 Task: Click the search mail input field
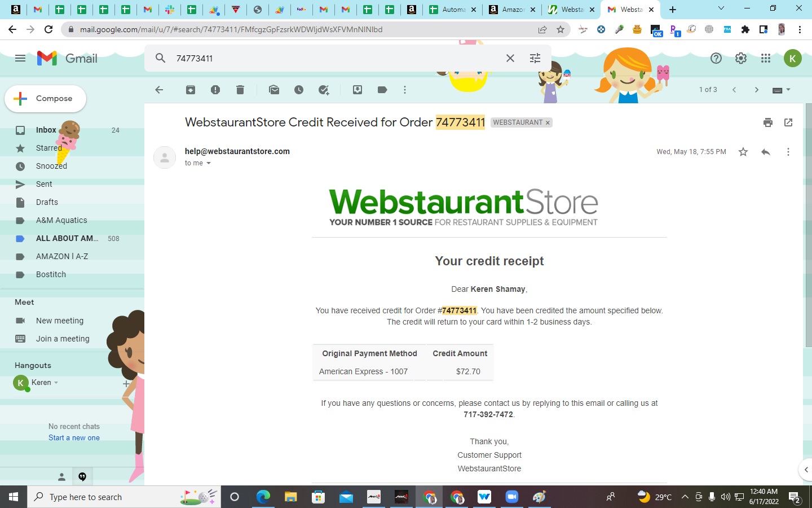pyautogui.click(x=336, y=58)
